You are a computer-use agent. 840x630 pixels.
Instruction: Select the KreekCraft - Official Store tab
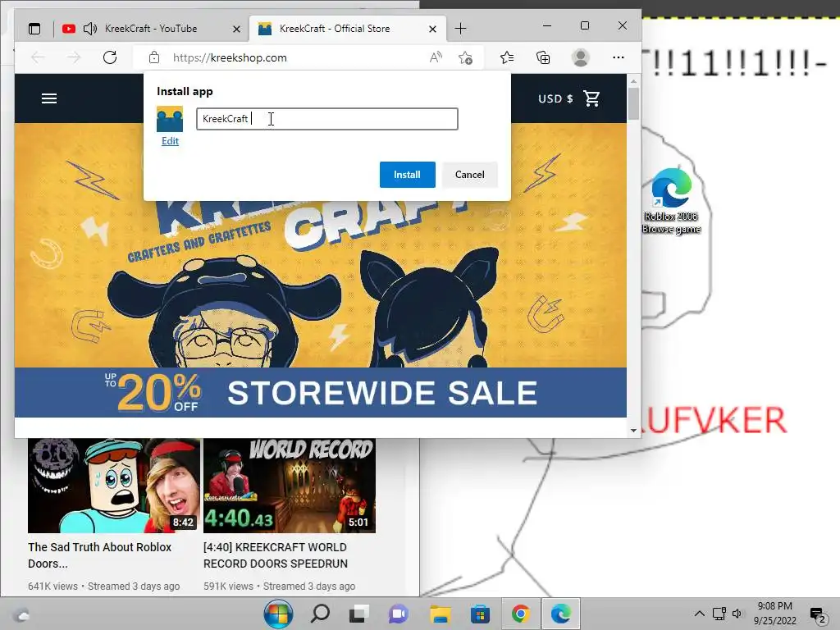pyautogui.click(x=335, y=29)
